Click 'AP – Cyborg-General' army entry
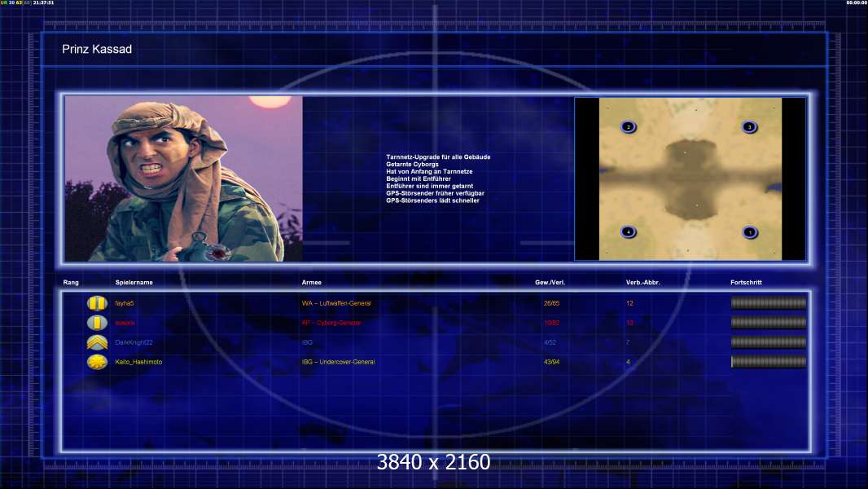868x489 pixels. coord(331,323)
